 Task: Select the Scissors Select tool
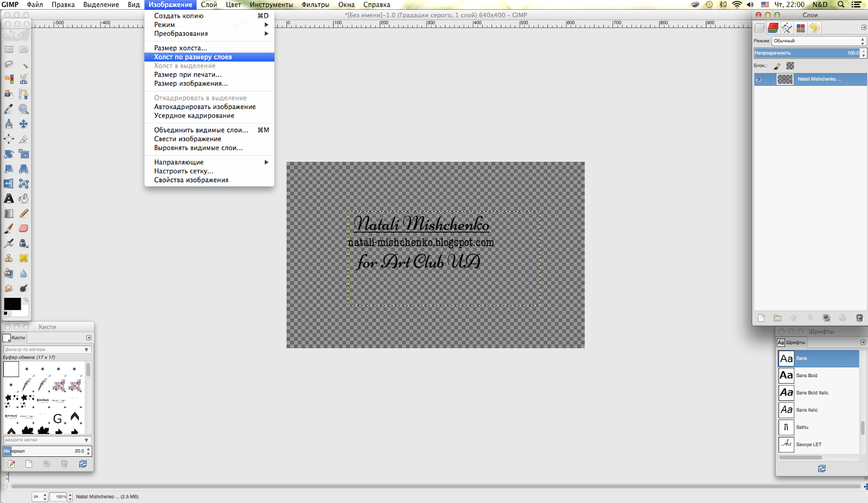(24, 79)
